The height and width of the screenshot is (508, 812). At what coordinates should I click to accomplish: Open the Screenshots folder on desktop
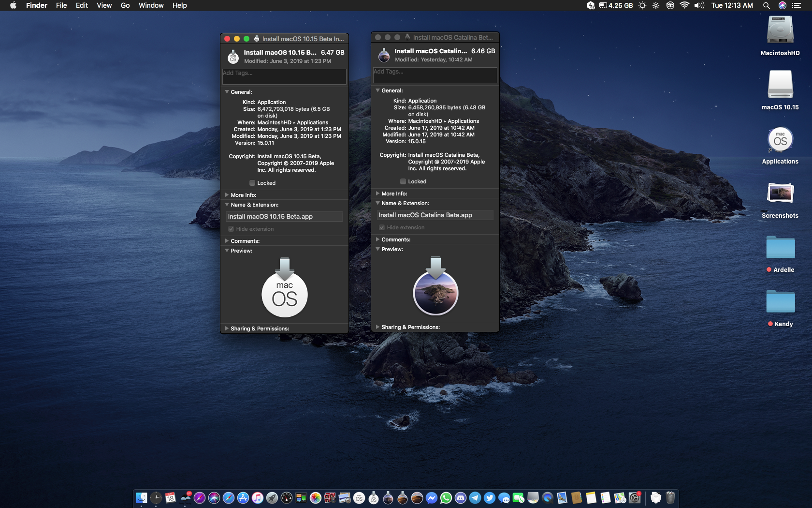[x=780, y=194]
